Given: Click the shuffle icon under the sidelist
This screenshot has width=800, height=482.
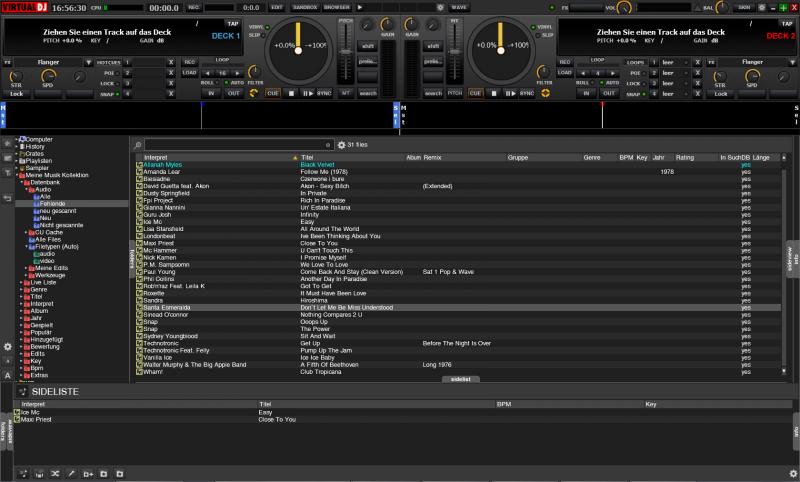Looking at the screenshot, I should click(x=54, y=471).
